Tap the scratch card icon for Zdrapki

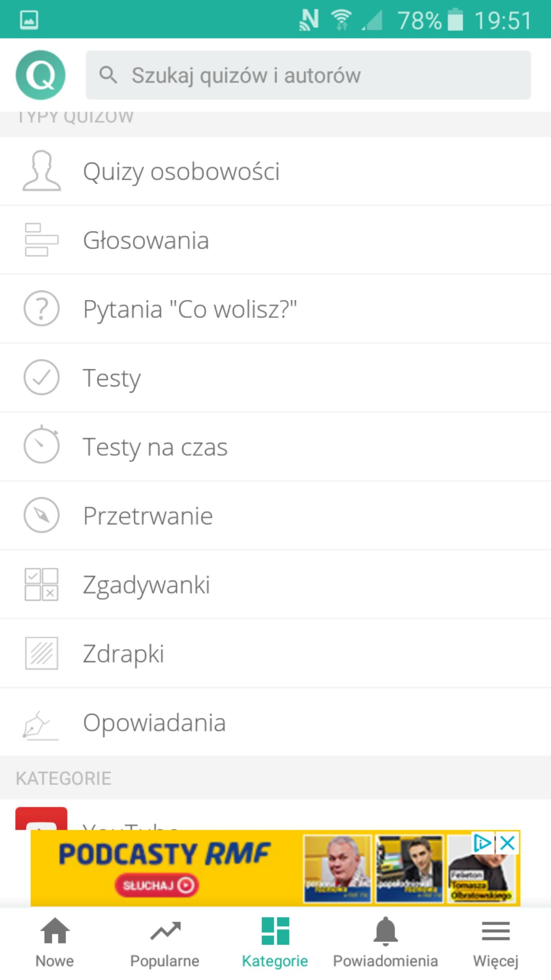[x=42, y=653]
